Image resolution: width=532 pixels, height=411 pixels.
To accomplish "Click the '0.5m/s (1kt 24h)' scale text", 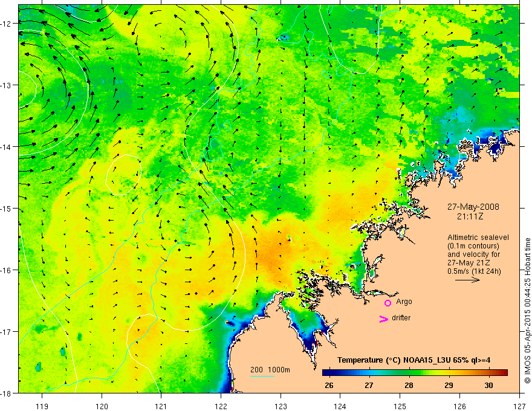I will click(x=474, y=271).
